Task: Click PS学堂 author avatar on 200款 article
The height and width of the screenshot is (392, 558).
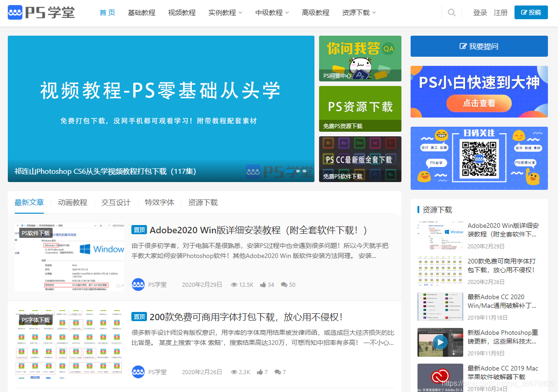Action: click(x=138, y=372)
